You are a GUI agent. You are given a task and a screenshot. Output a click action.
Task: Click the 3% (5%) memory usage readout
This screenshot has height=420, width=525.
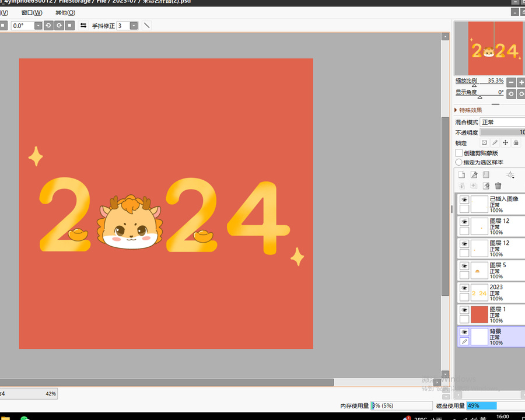point(402,405)
